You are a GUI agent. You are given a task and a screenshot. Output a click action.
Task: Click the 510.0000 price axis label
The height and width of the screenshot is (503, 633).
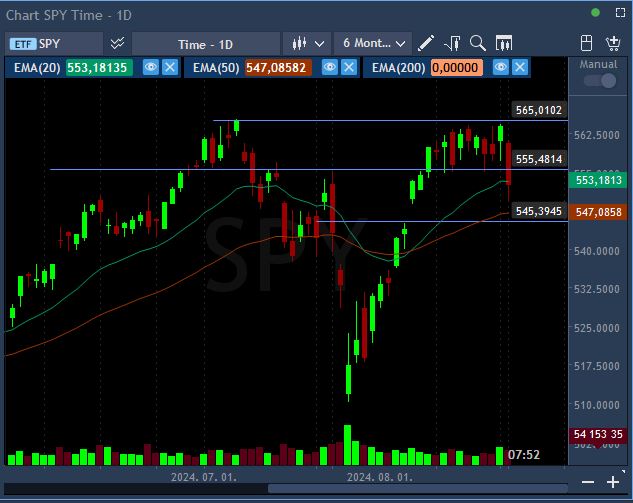click(x=597, y=405)
